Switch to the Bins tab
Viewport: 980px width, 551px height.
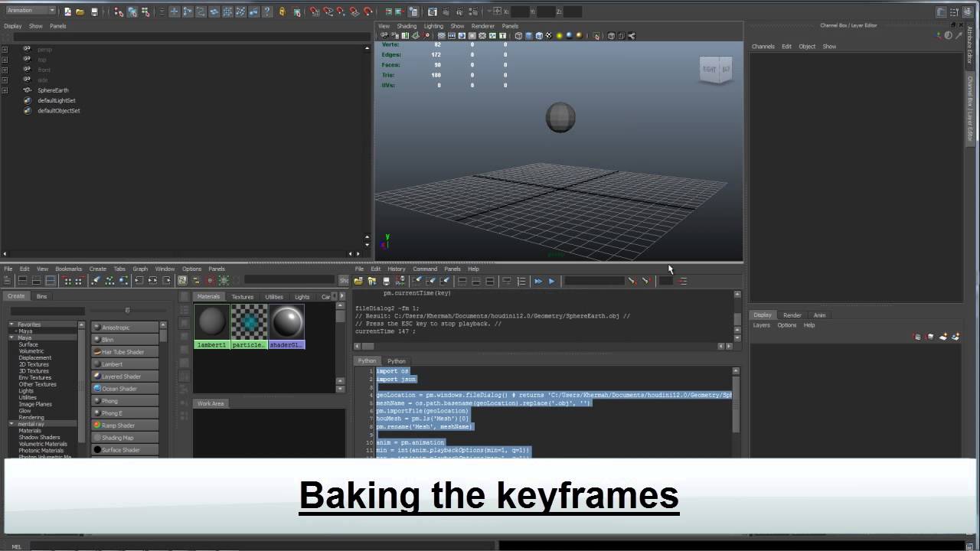[41, 296]
